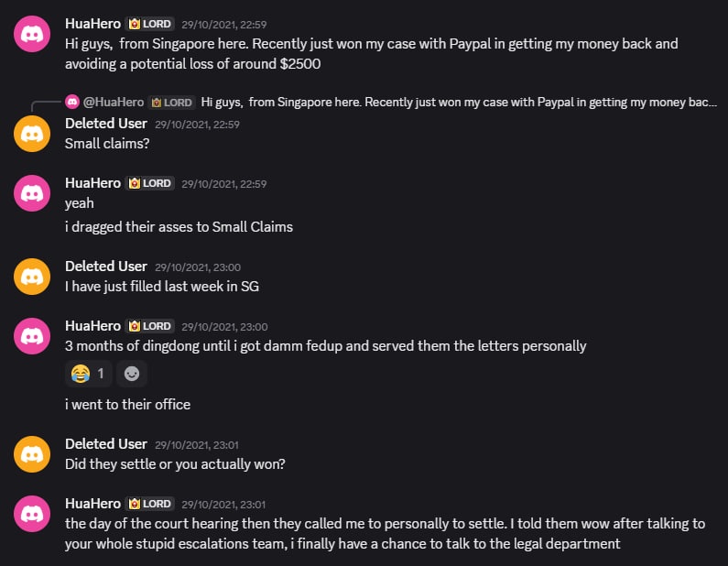728x566 pixels.
Task: Click Deleted User username above 'Small claims?'
Action: pyautogui.click(x=106, y=124)
